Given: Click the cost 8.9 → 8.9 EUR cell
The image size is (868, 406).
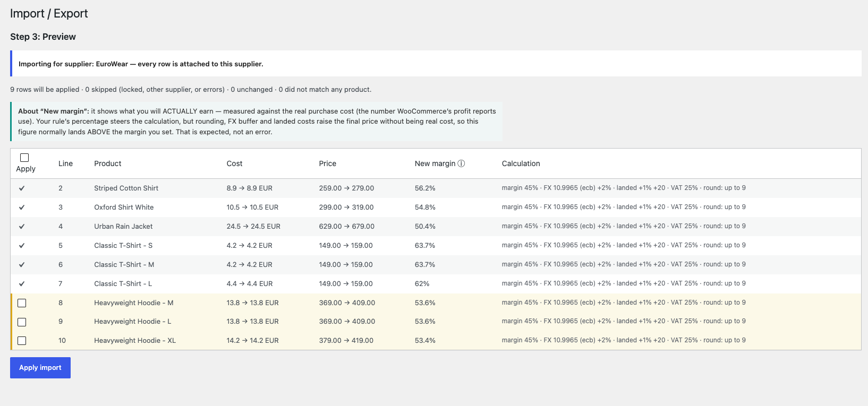Looking at the screenshot, I should click(250, 188).
